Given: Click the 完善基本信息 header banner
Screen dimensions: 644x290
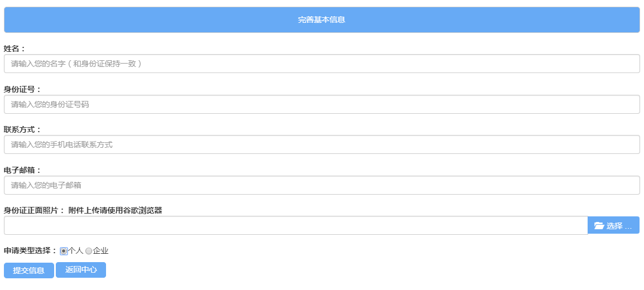Looking at the screenshot, I should click(x=322, y=20).
